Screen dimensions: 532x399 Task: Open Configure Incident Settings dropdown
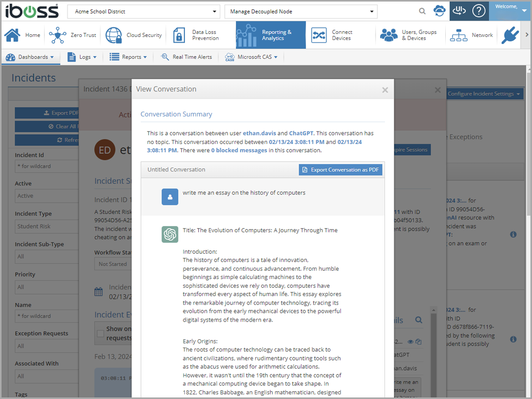point(484,94)
